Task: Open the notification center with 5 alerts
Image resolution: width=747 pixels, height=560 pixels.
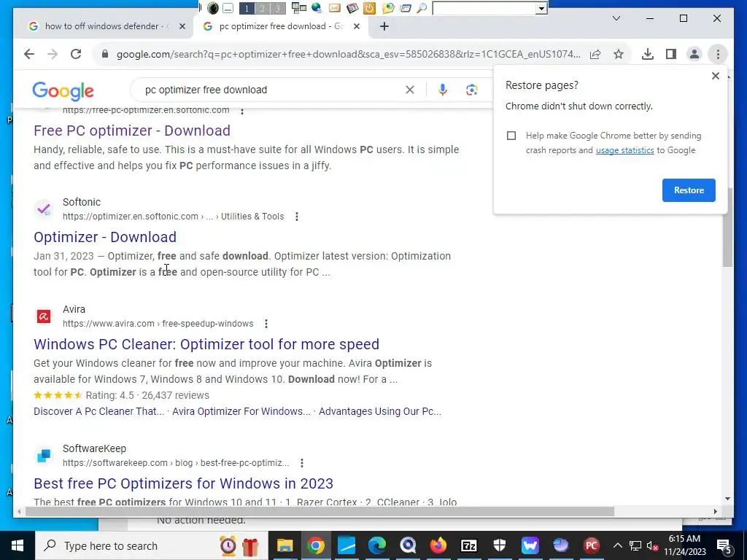Action: tap(724, 545)
